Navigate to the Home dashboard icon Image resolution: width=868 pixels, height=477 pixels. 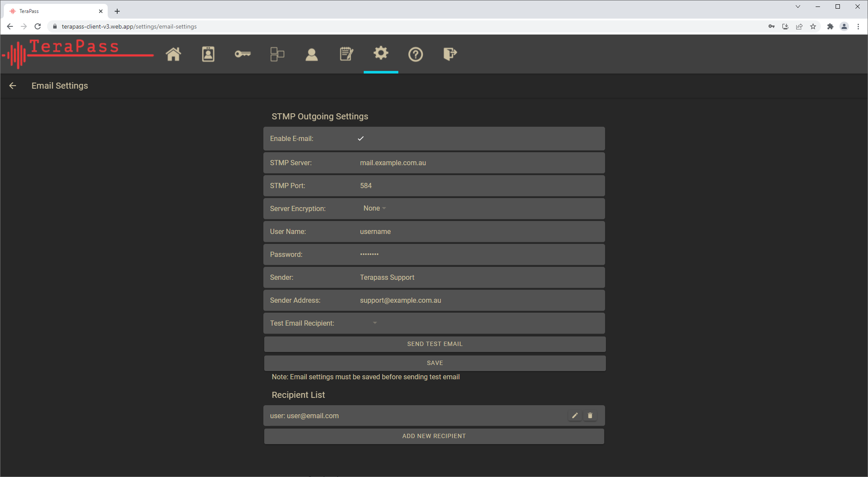point(173,54)
